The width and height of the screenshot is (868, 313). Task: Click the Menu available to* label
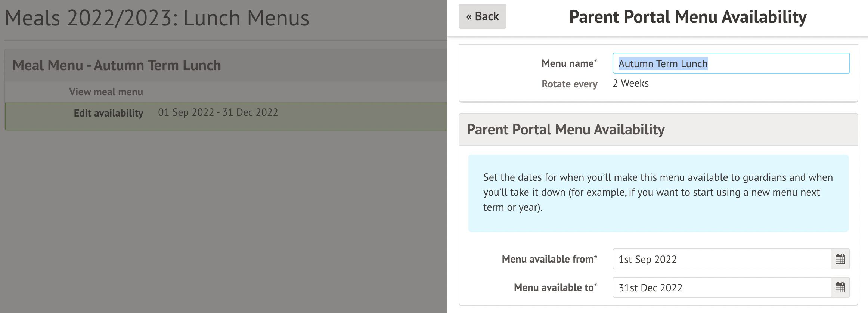pyautogui.click(x=555, y=288)
